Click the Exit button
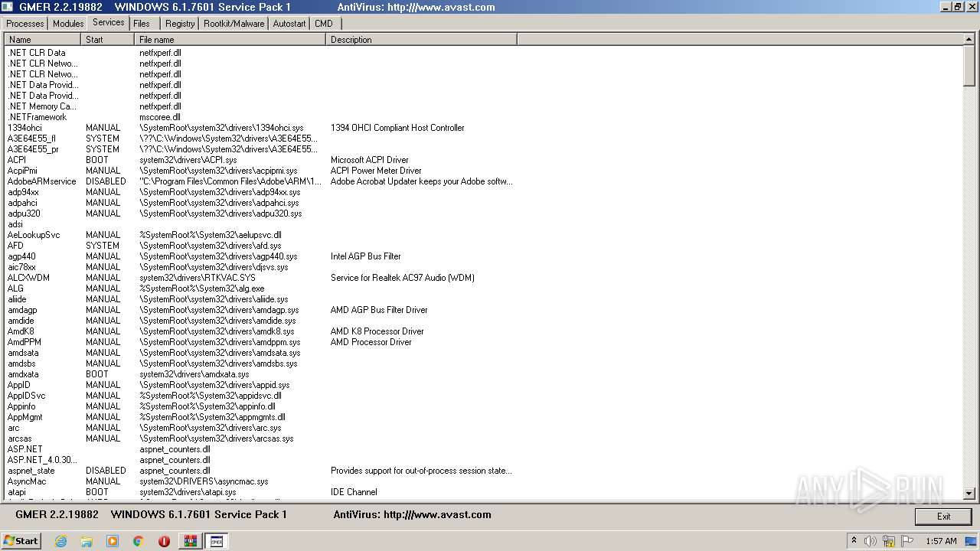 click(x=943, y=517)
